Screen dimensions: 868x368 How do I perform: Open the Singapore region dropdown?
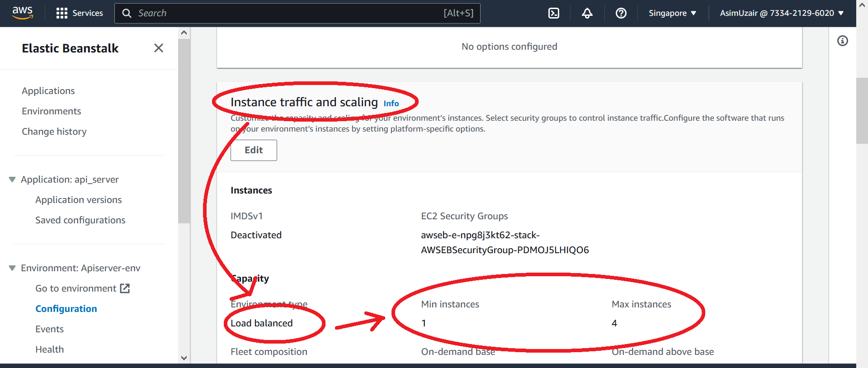click(x=672, y=13)
